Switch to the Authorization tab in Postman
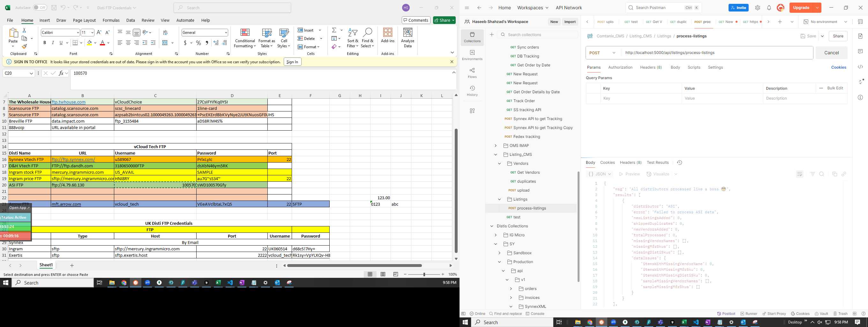Viewport: 868px width, 327px height. click(620, 67)
